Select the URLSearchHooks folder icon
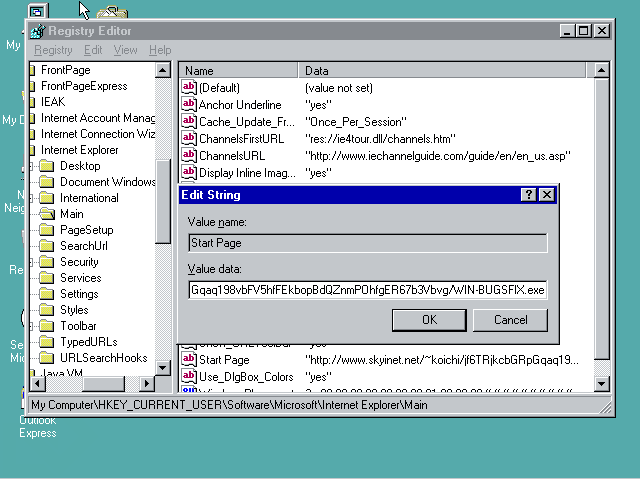 [x=47, y=358]
